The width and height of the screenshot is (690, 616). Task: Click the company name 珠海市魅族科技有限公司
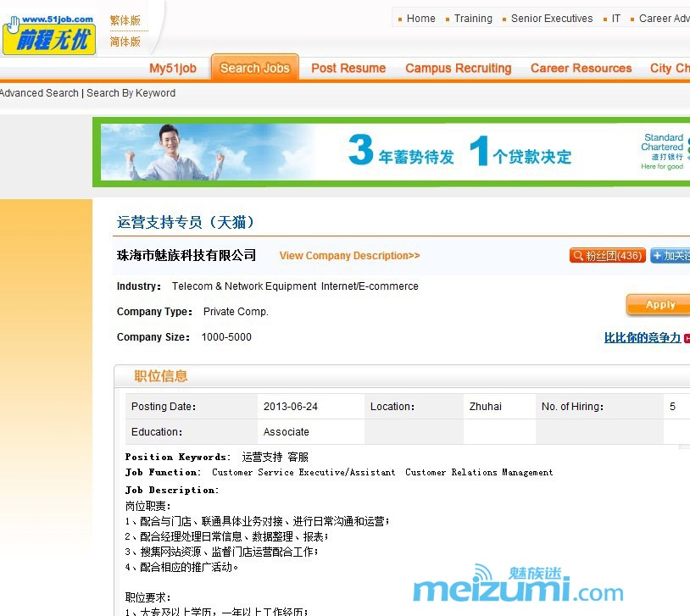[x=186, y=255]
